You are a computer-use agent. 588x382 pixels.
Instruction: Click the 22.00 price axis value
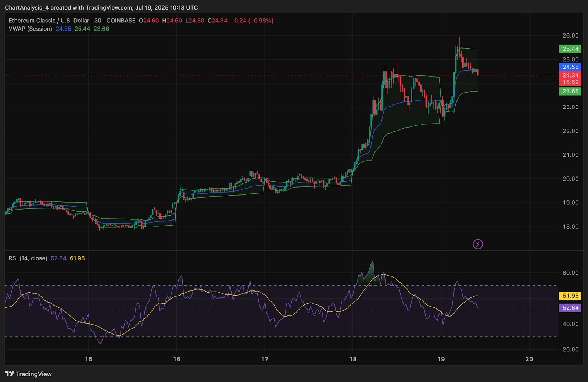571,131
